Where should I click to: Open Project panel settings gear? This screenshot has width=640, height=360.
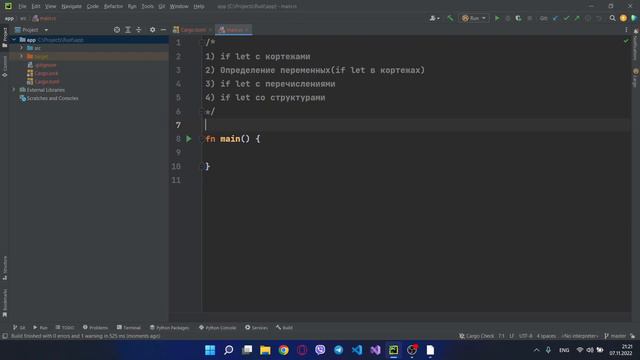pos(153,30)
